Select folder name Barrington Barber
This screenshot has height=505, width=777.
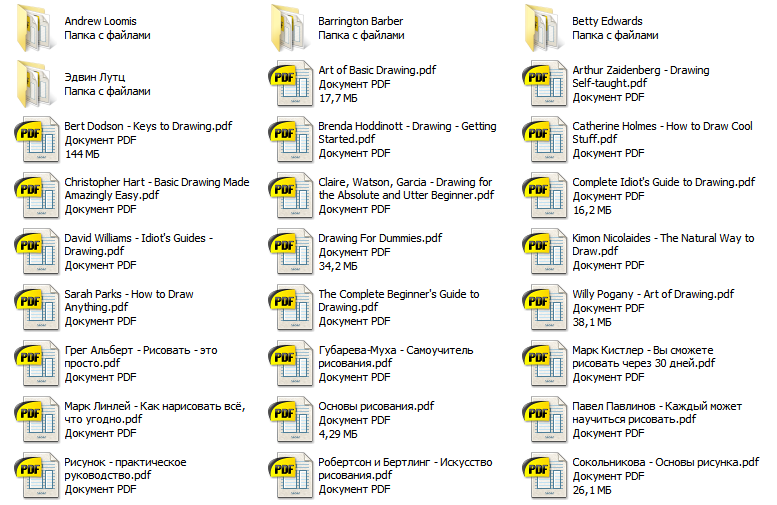(x=360, y=21)
